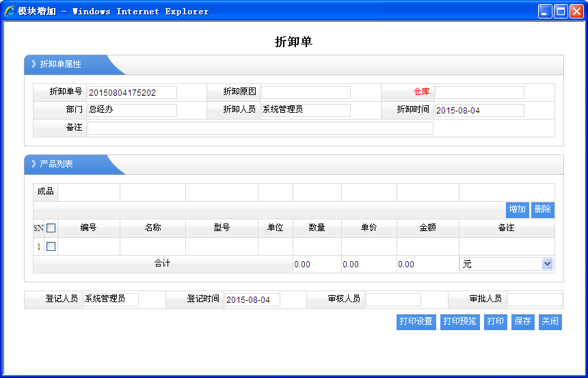Click the 打印预览 button
Viewport: 588px width, 378px height.
point(459,321)
